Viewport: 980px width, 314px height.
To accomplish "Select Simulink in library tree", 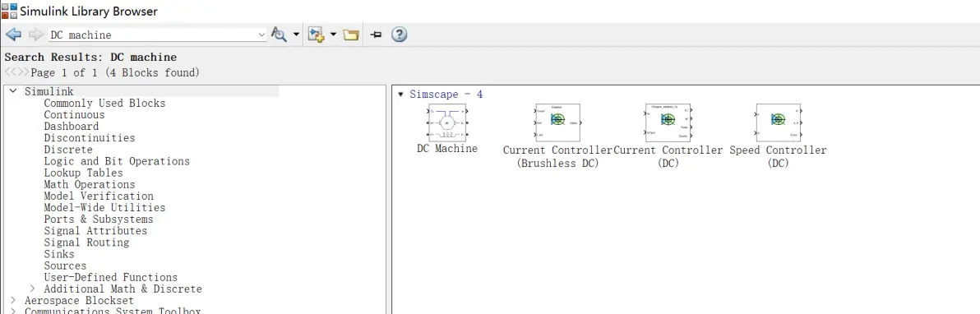I will 49,91.
